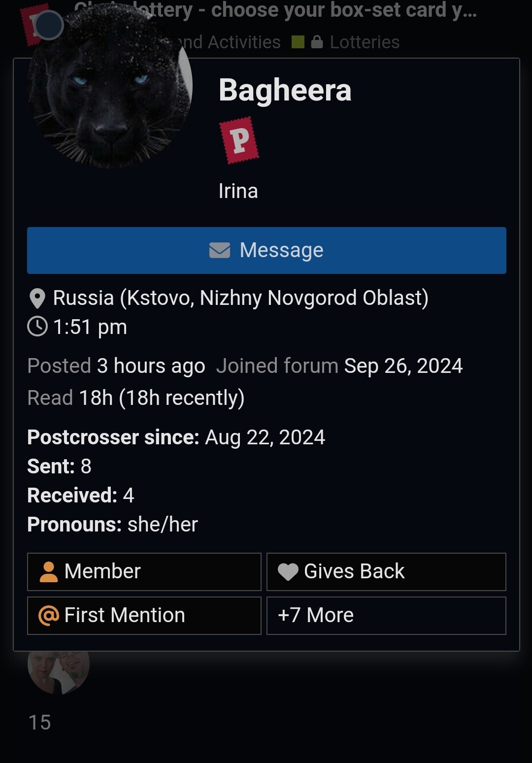
Task: Open the Gives Back badge
Action: (x=386, y=572)
